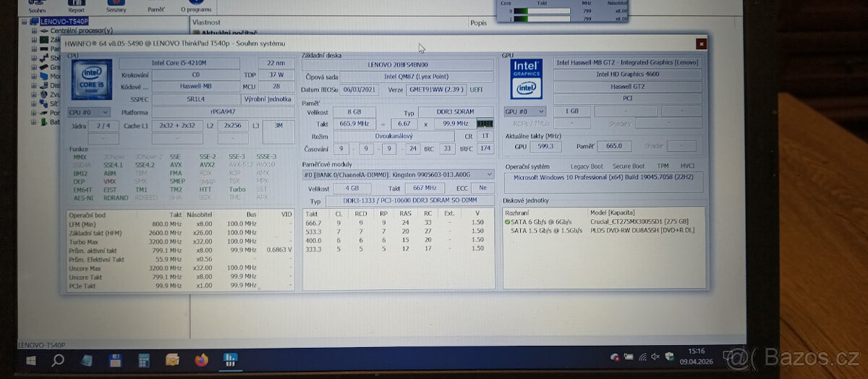The width and height of the screenshot is (868, 379).
Task: Click the Základní takt (HFM) row
Action: click(x=181, y=233)
